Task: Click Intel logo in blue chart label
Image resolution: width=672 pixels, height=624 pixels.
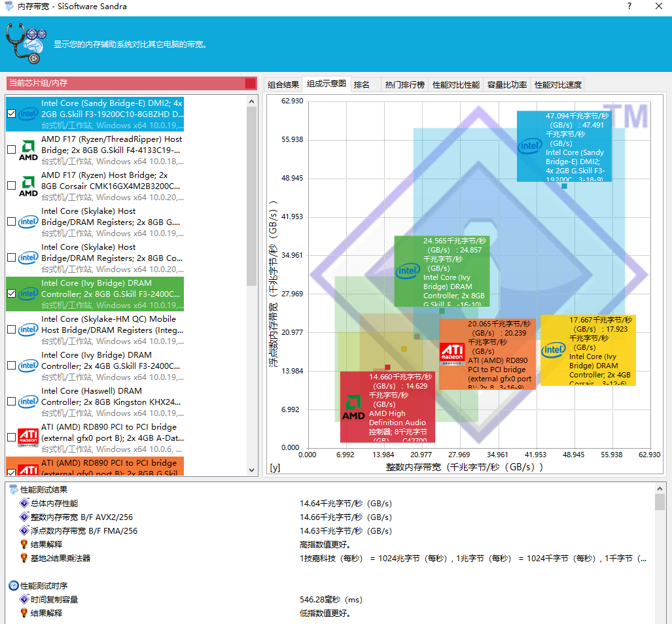Action: point(530,146)
